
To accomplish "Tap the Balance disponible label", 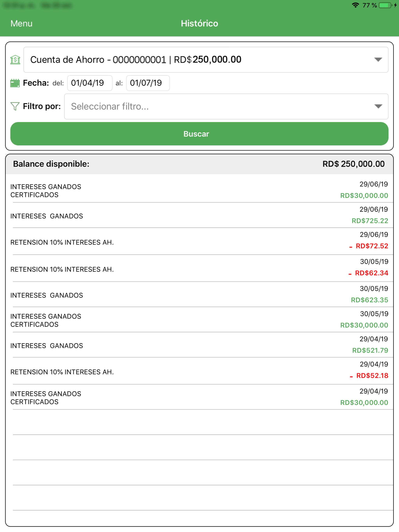I will pos(51,164).
